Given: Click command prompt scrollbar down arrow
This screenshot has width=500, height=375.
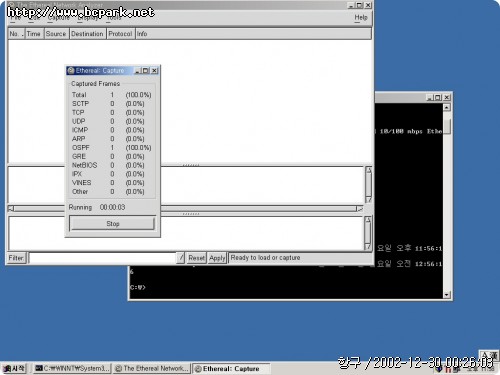Looking at the screenshot, I should 447,295.
